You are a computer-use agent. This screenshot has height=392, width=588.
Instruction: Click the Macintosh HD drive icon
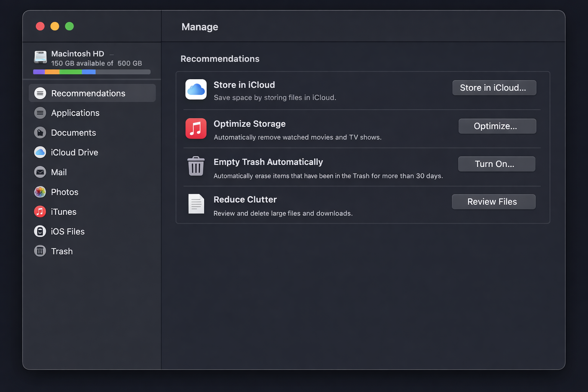point(40,57)
